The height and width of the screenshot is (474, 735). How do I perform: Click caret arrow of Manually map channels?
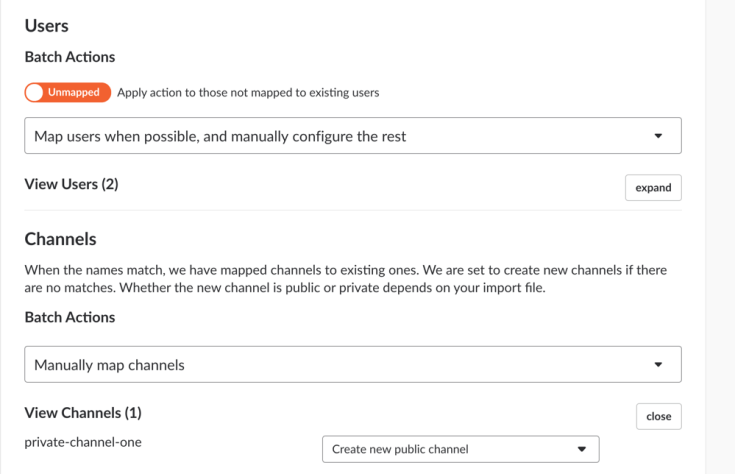657,364
